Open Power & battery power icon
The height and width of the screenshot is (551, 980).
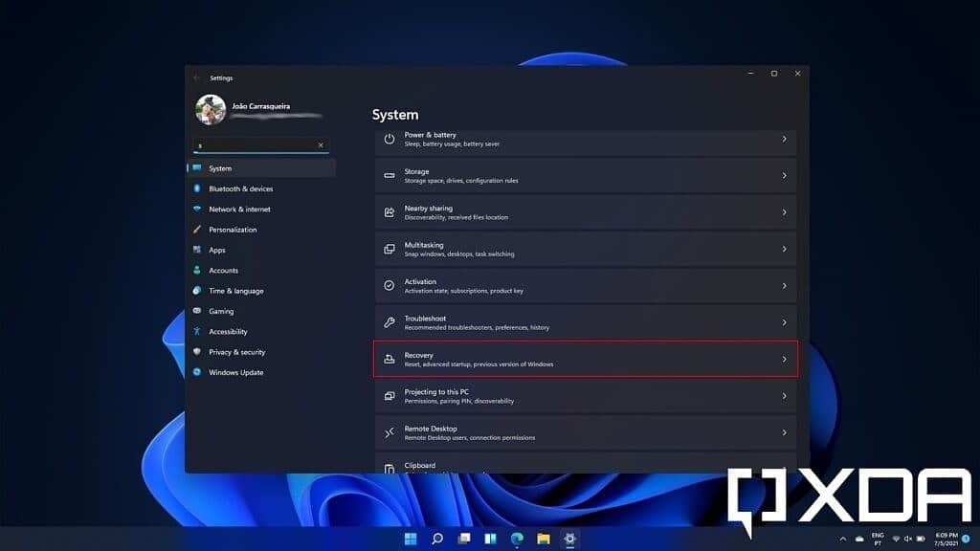coord(390,140)
